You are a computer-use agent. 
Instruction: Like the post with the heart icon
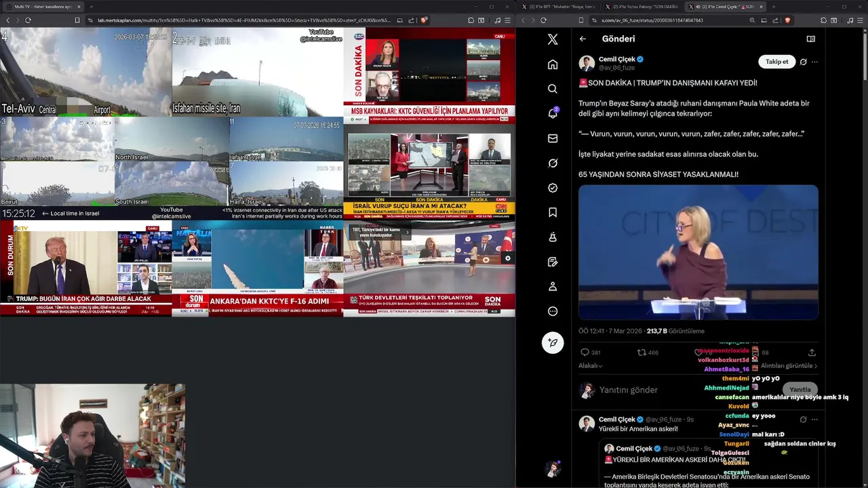698,352
